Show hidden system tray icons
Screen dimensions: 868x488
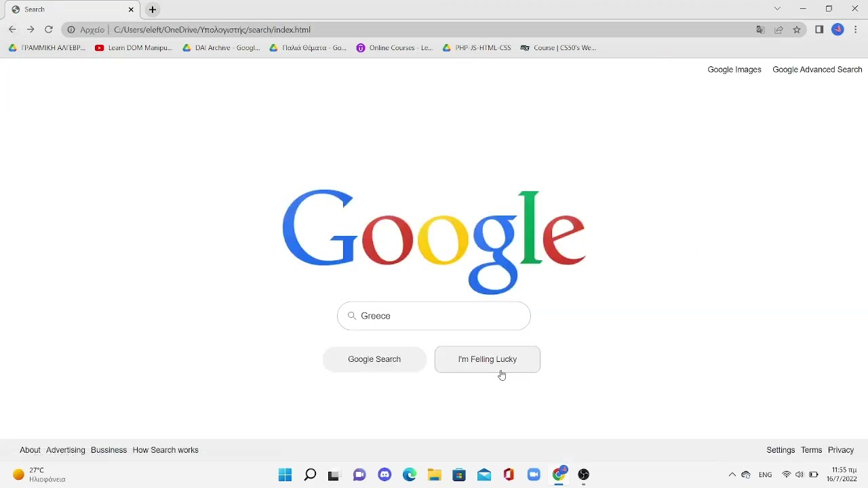[x=732, y=474]
